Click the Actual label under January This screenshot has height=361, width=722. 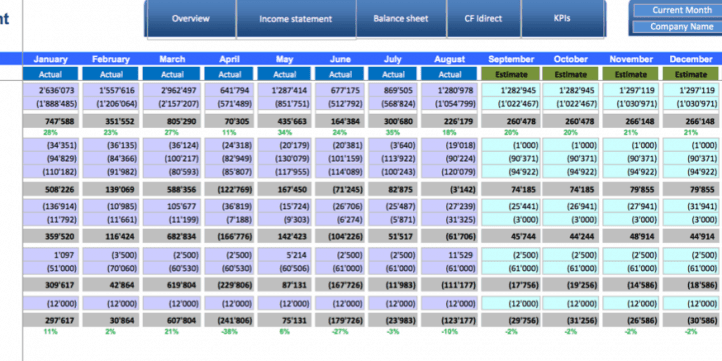pyautogui.click(x=51, y=74)
